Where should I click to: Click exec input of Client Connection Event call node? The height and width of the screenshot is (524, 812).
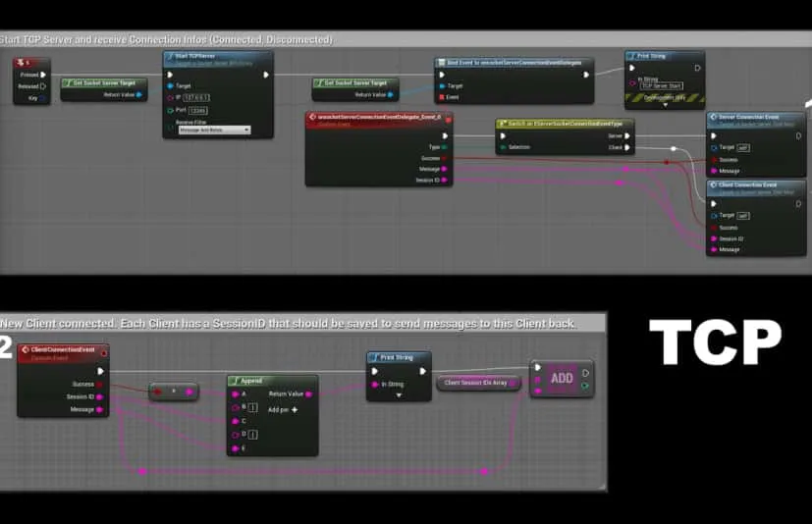(x=714, y=204)
